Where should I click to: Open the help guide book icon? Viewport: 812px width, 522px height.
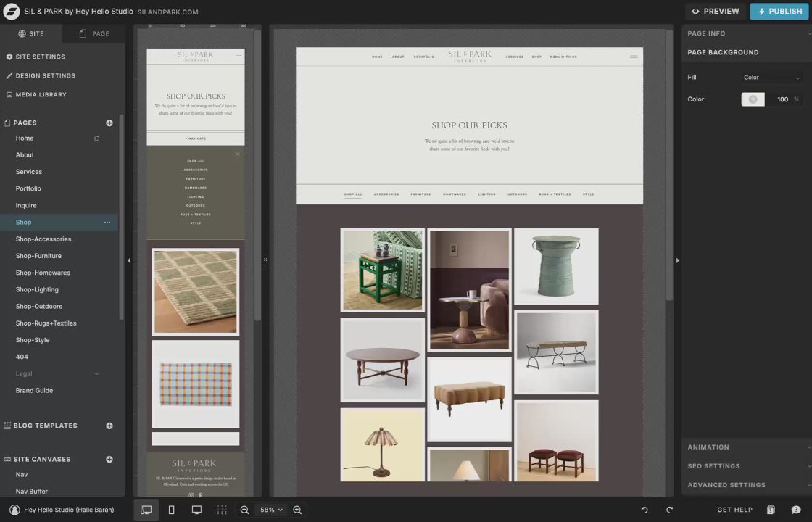point(771,510)
